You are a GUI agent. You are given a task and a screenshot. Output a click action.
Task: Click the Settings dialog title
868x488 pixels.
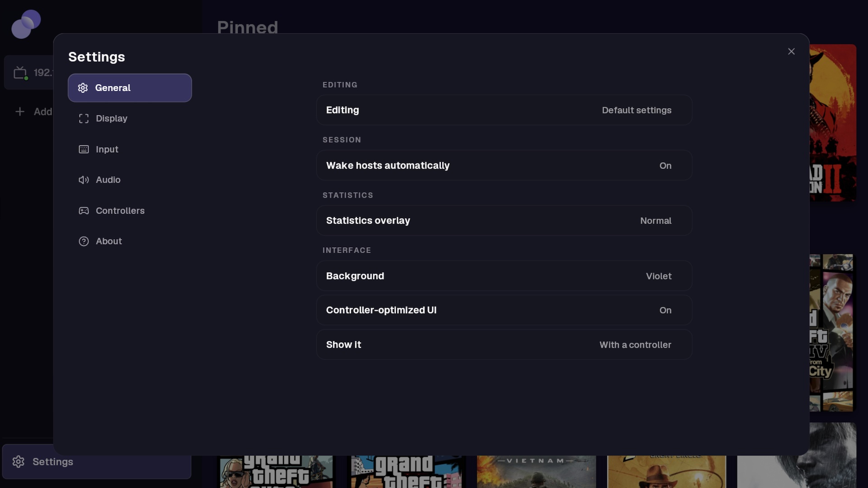click(x=97, y=57)
